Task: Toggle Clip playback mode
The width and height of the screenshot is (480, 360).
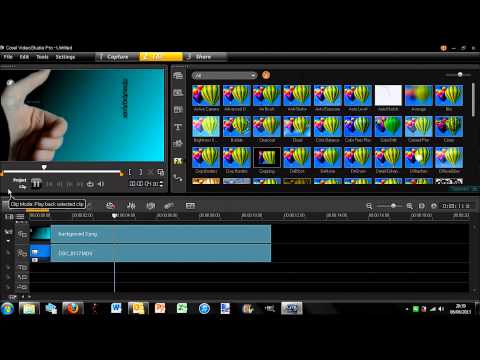Action: (22, 187)
